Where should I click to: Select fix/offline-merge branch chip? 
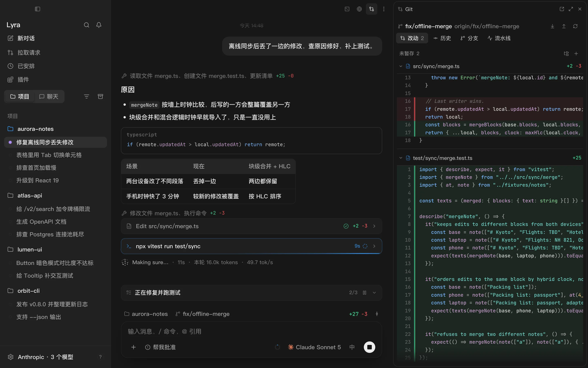tap(202, 314)
